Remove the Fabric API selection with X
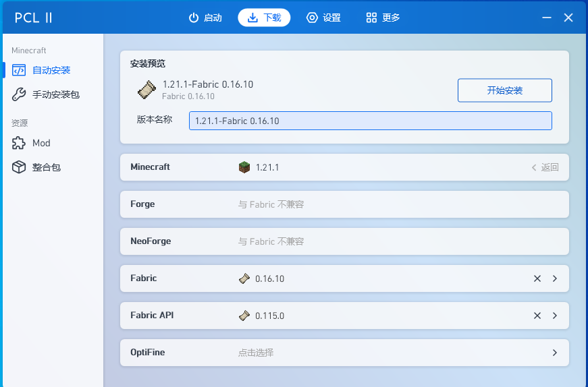This screenshot has width=588, height=387. 537,316
